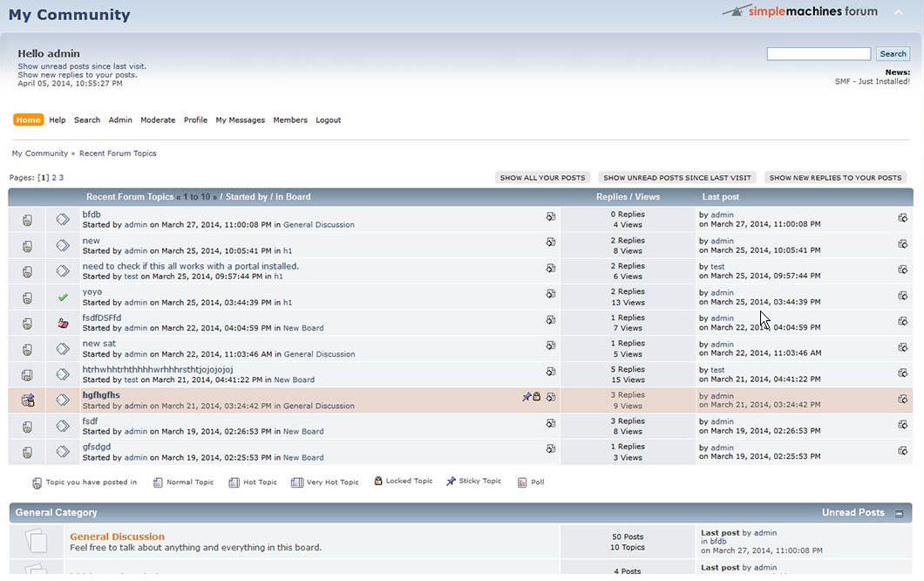Open the My Messages menu item
The image size is (924, 581).
click(x=241, y=120)
